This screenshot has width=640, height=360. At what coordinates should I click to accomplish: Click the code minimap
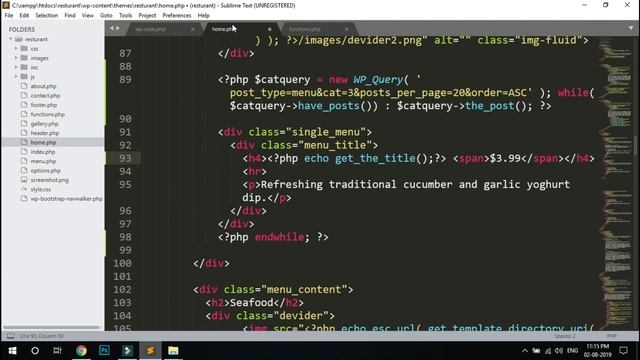616,183
